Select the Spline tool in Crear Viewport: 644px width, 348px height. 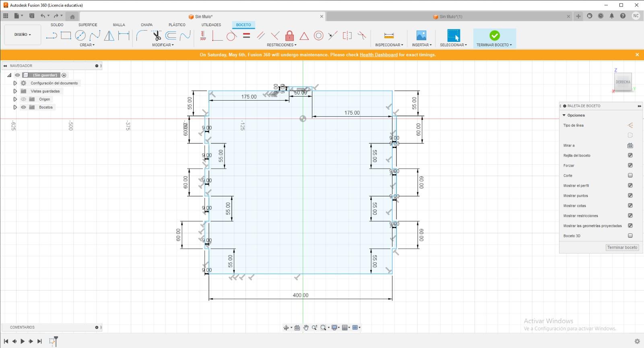95,36
